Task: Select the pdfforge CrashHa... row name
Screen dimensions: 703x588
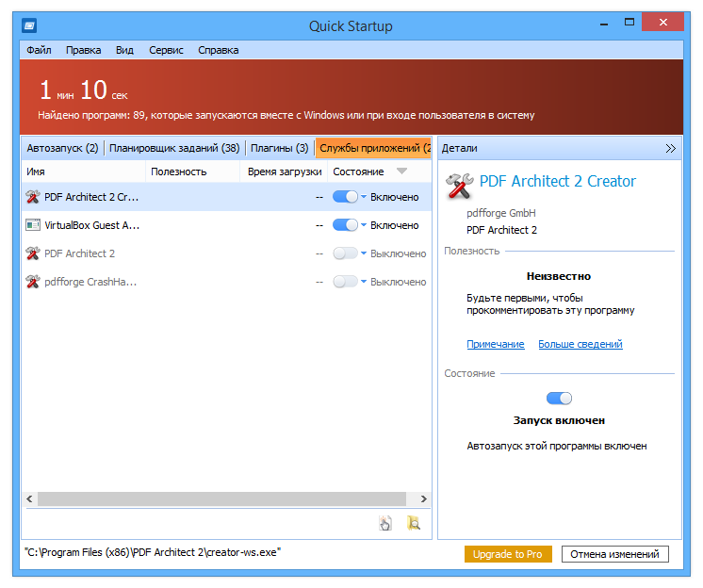Action: tap(90, 282)
